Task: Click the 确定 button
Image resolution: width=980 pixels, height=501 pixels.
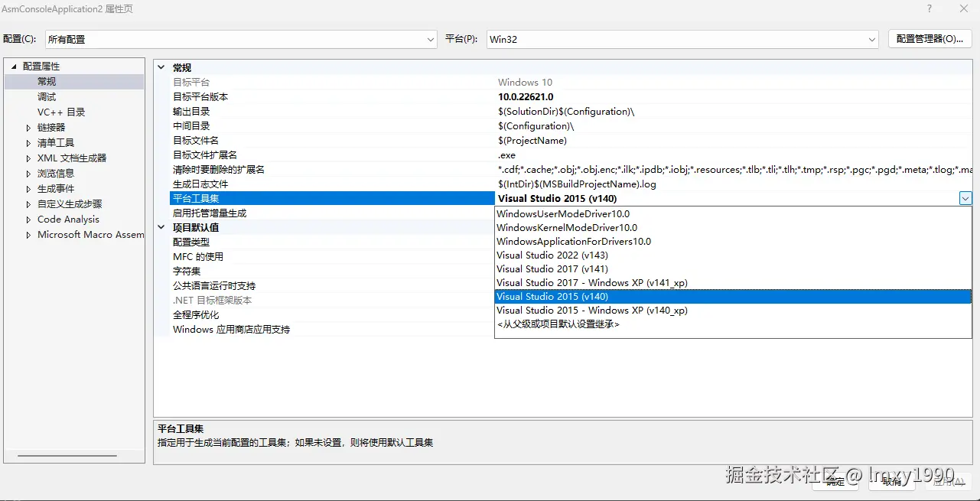Action: (835, 481)
